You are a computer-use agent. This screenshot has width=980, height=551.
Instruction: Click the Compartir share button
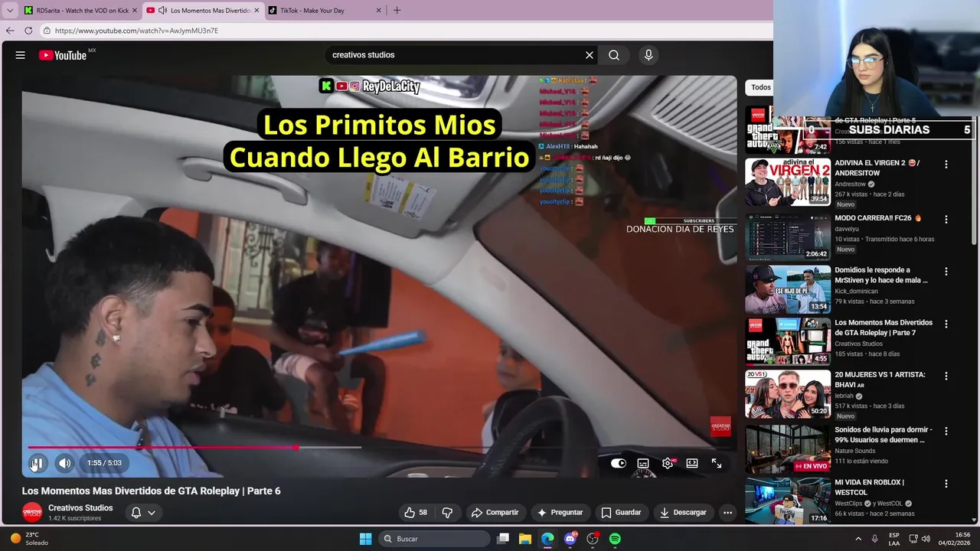[495, 513]
